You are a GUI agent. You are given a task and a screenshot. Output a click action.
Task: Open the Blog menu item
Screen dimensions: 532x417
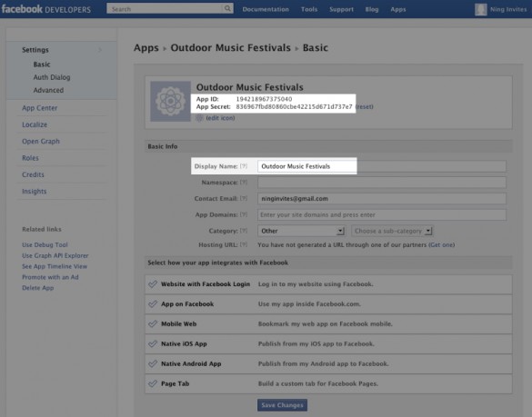coord(372,9)
